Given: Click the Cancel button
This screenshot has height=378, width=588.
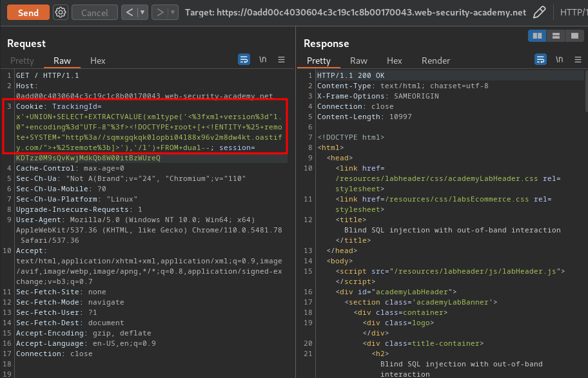Looking at the screenshot, I should (x=95, y=13).
